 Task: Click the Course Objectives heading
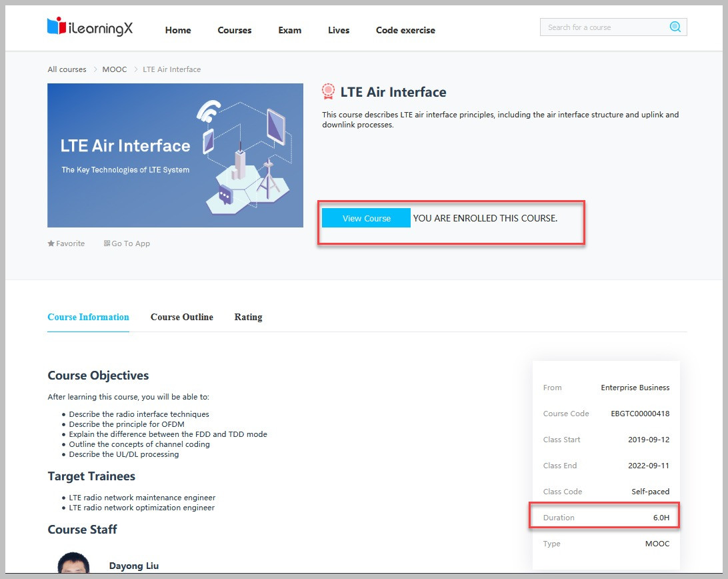(x=98, y=376)
